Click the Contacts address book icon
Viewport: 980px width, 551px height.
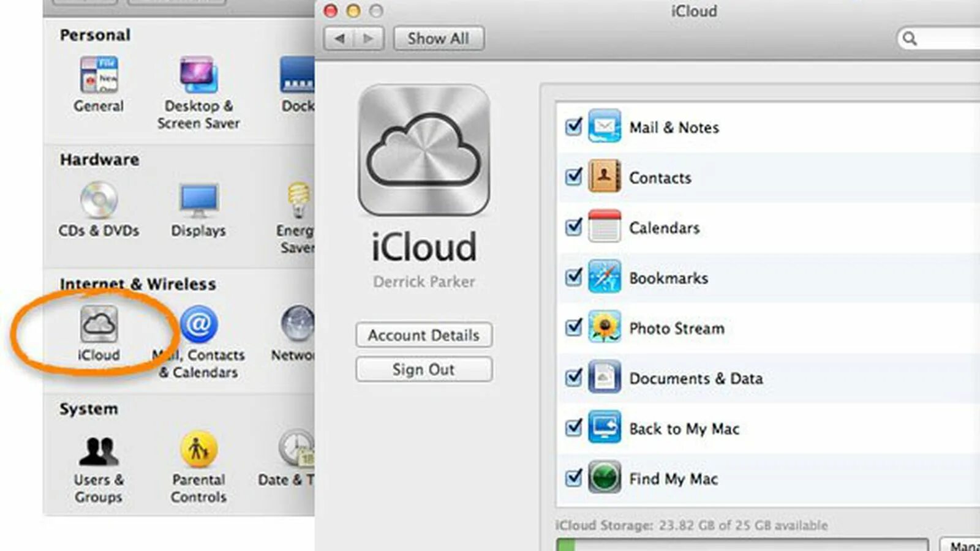pos(605,176)
